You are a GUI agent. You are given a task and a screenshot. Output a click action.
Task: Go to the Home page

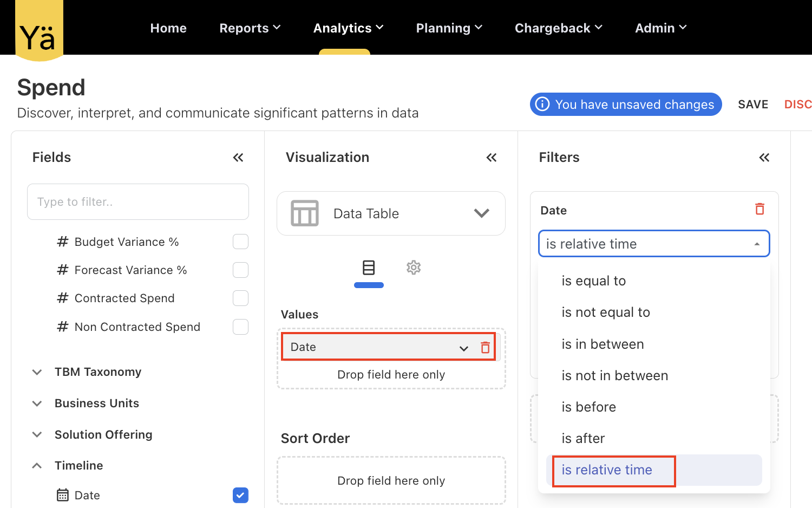pyautogui.click(x=168, y=28)
